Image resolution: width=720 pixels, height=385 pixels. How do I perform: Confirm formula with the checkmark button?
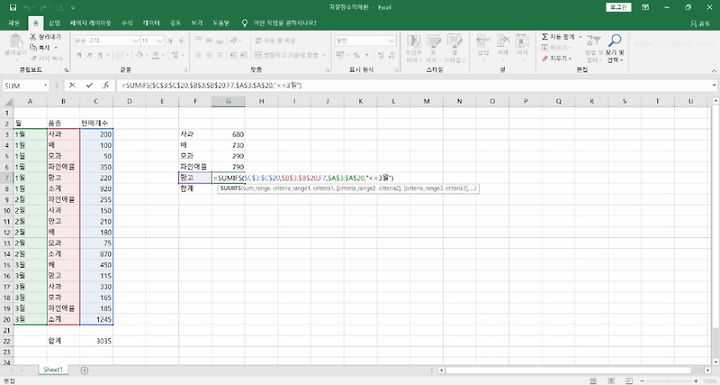click(x=89, y=85)
